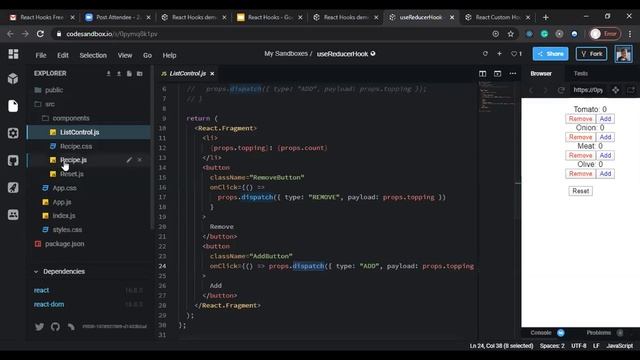Screen dimensions: 640x360
Task: Open the editor more options ellipsis
Action: tap(513, 73)
